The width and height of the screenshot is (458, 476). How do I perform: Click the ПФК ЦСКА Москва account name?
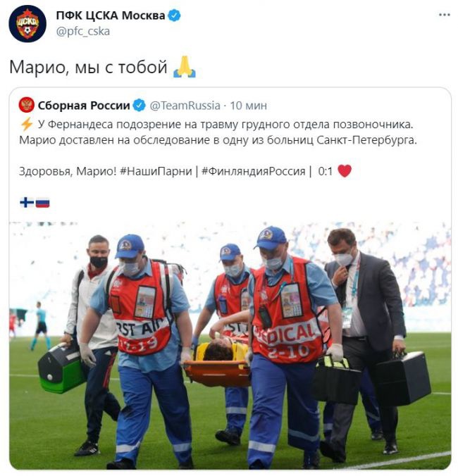tap(111, 15)
